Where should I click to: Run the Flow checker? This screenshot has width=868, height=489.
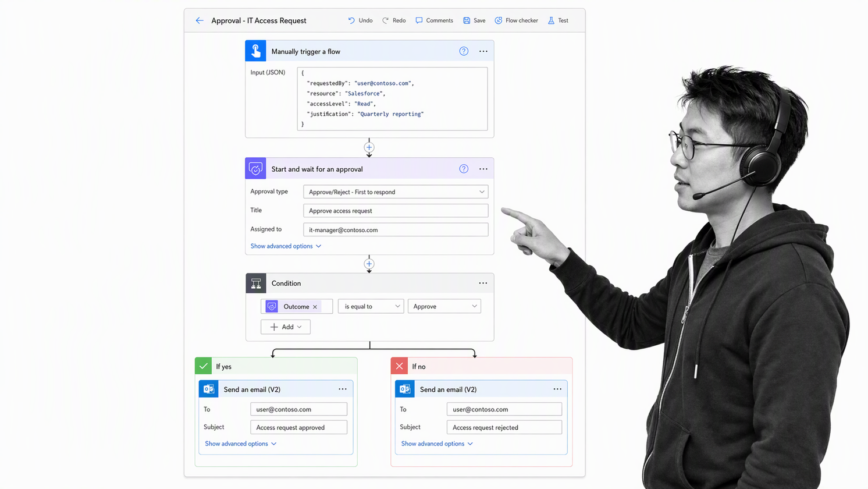516,20
